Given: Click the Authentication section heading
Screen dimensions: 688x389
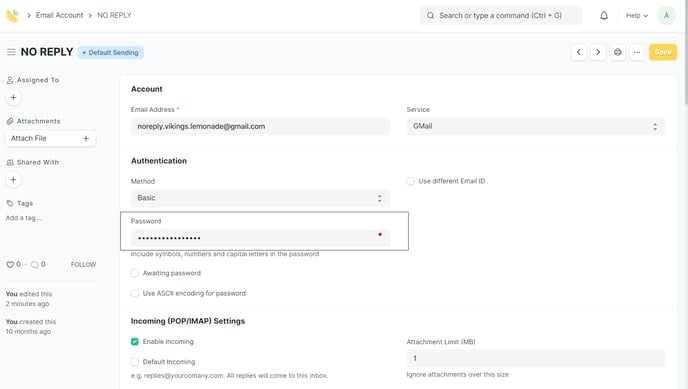Looking at the screenshot, I should (x=159, y=161).
